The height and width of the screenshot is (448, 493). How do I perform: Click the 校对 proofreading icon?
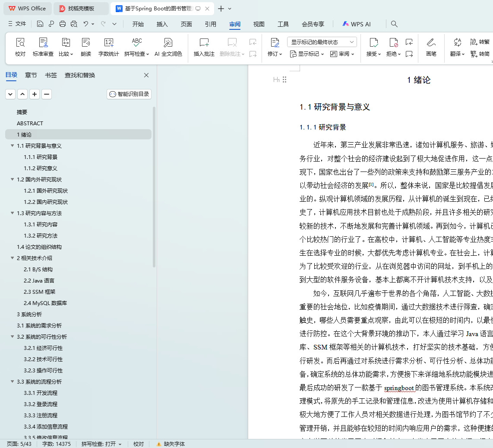[20, 47]
